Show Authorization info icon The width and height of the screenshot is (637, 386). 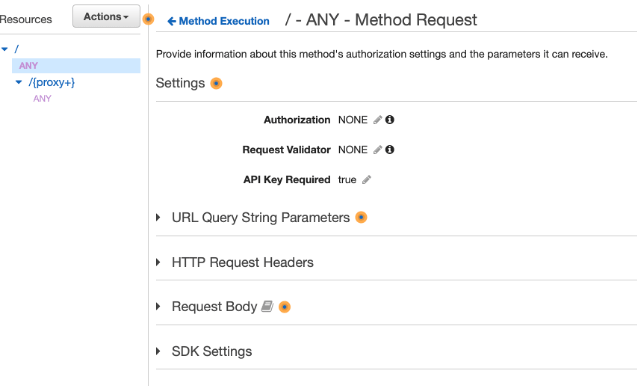pos(390,120)
